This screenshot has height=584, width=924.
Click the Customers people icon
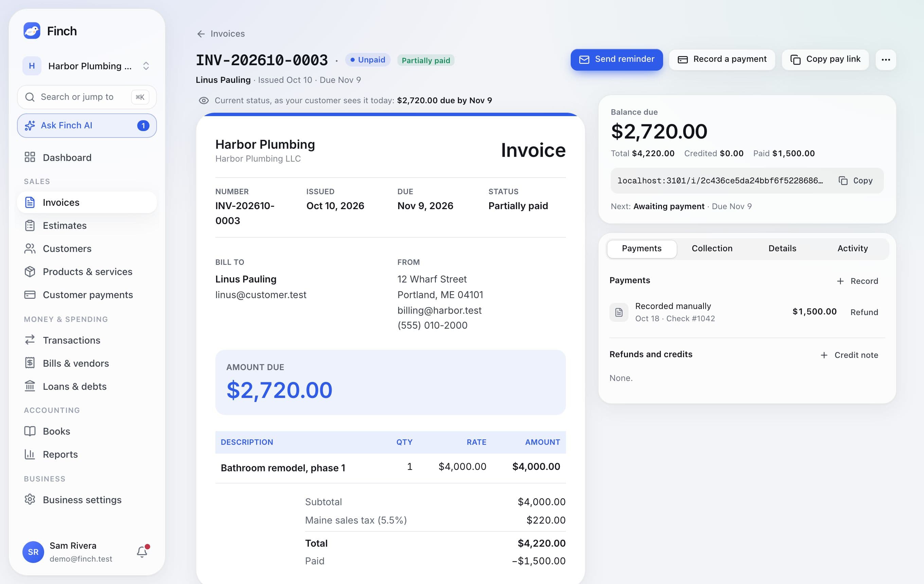pos(30,249)
